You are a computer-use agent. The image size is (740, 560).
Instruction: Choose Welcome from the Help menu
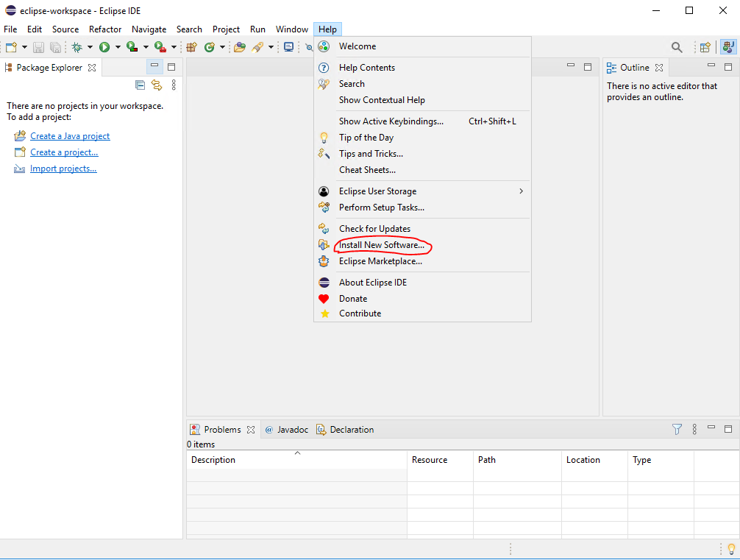coord(422,46)
